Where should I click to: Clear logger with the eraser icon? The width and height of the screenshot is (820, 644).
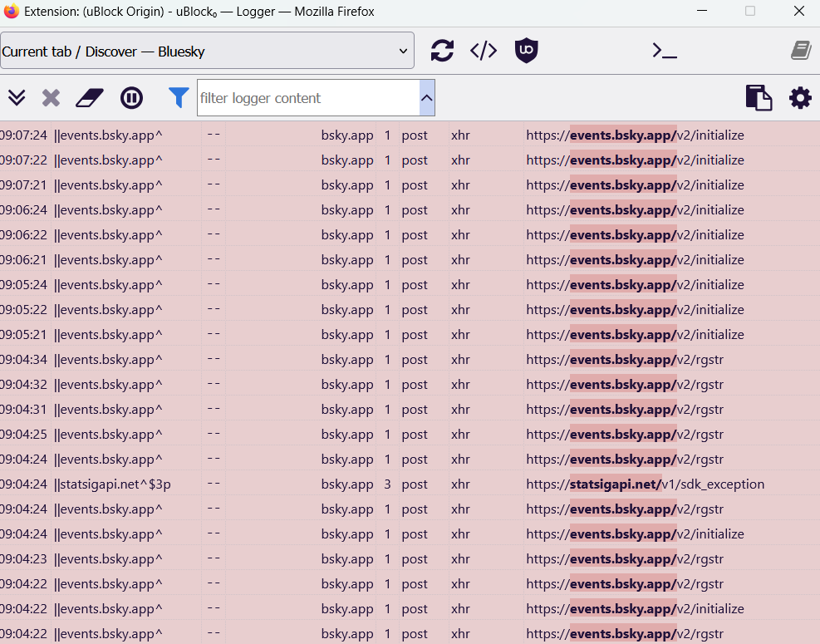click(x=90, y=98)
